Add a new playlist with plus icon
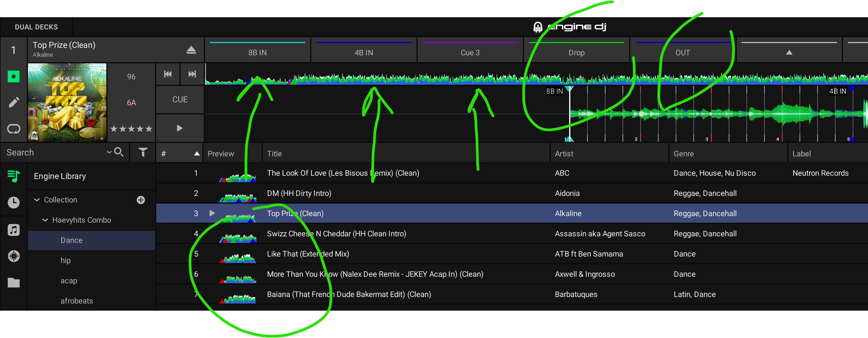The height and width of the screenshot is (338, 868). (x=141, y=200)
